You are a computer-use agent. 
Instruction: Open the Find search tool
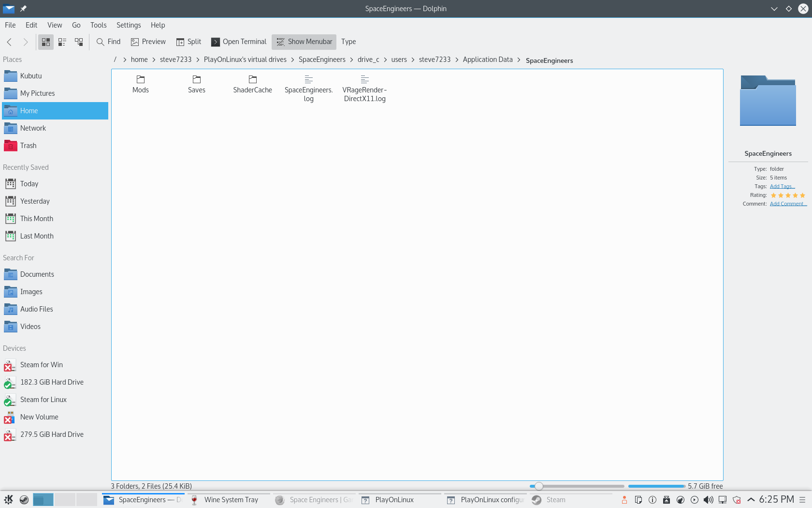pyautogui.click(x=108, y=42)
